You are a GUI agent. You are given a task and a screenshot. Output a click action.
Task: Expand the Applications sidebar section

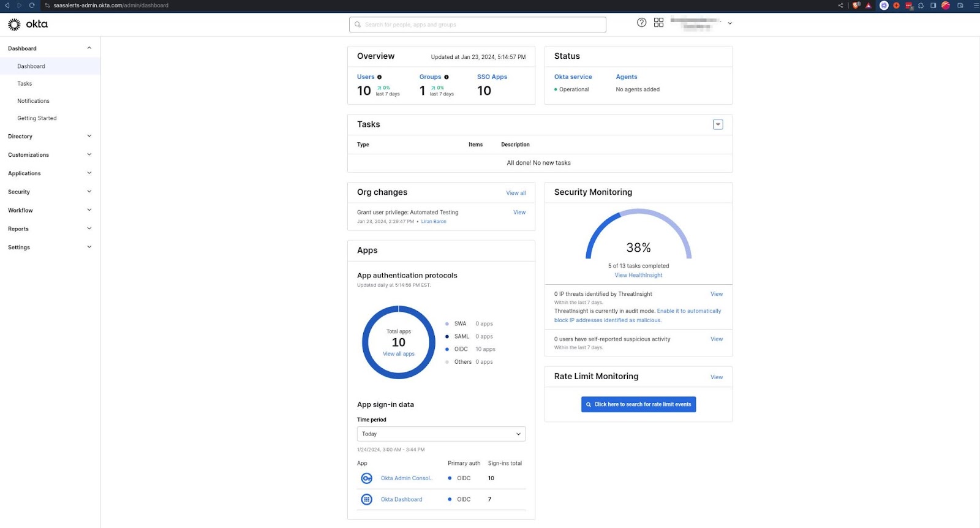click(89, 173)
